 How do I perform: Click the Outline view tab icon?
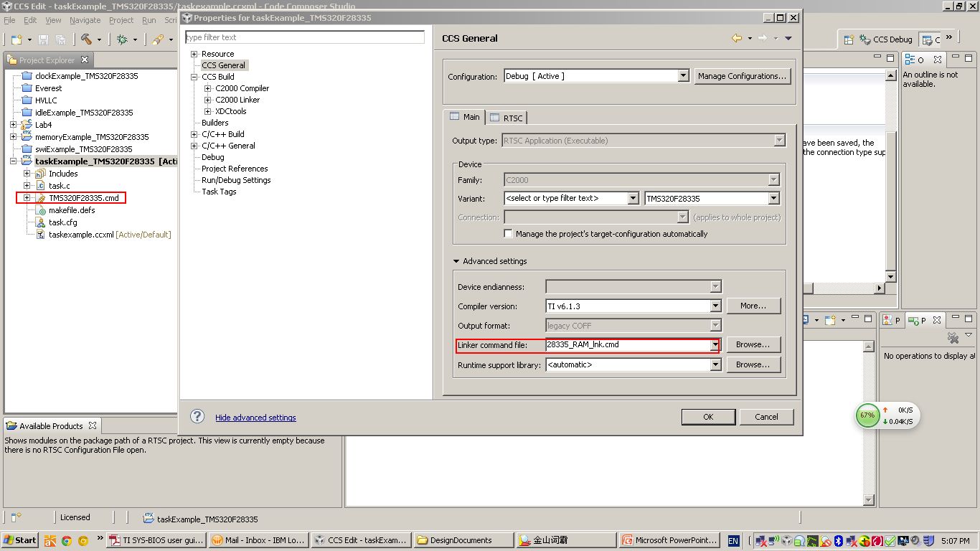click(x=910, y=60)
